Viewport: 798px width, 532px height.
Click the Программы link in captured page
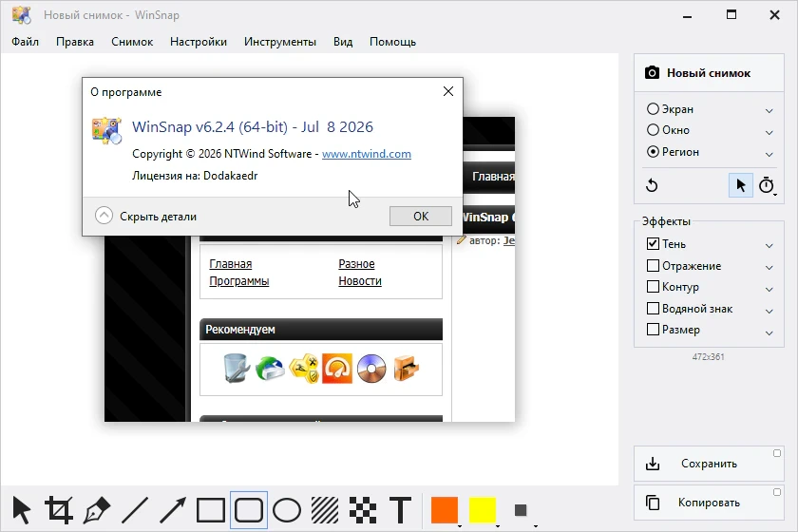pos(239,281)
